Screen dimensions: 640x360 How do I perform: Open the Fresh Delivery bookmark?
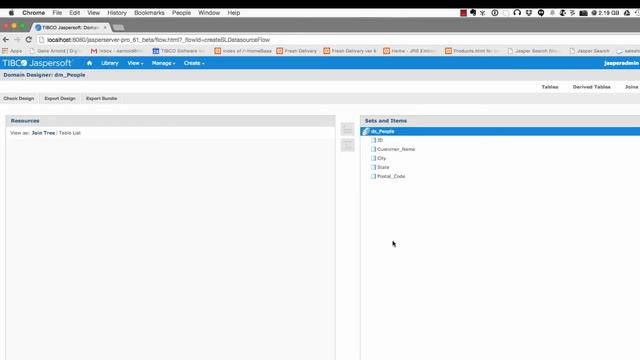(297, 51)
